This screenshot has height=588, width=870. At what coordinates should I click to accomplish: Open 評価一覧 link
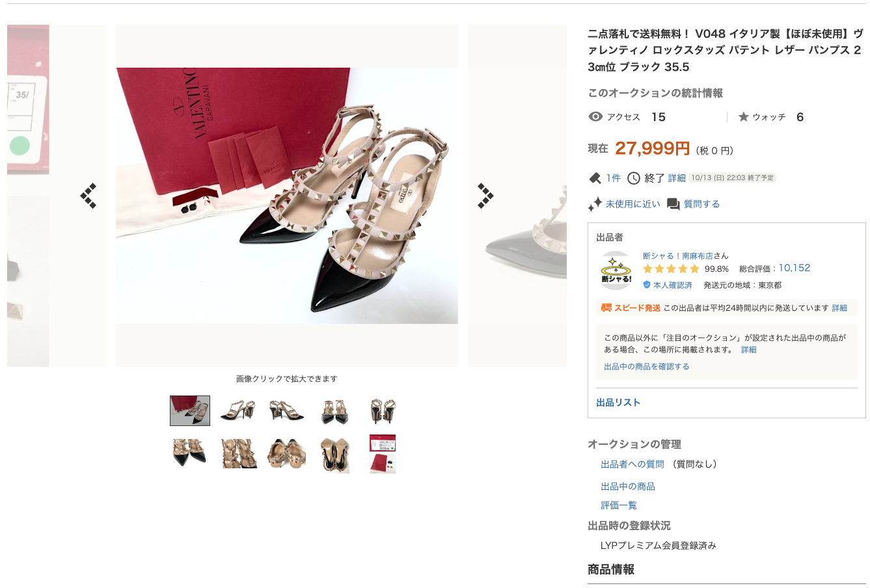click(619, 505)
